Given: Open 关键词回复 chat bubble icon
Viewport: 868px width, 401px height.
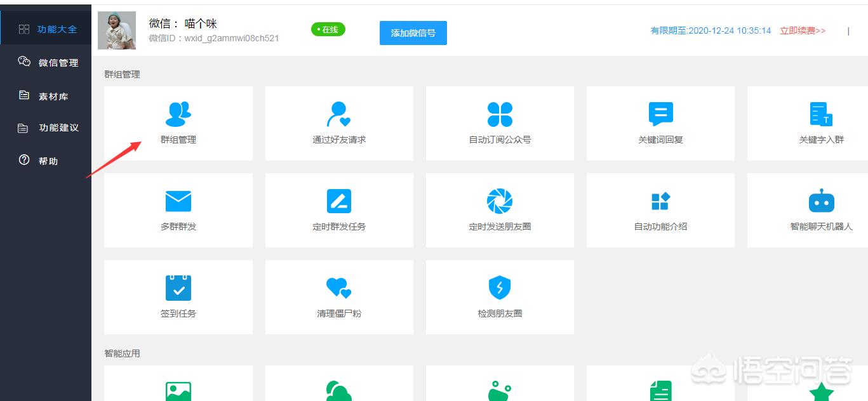Looking at the screenshot, I should click(x=660, y=114).
